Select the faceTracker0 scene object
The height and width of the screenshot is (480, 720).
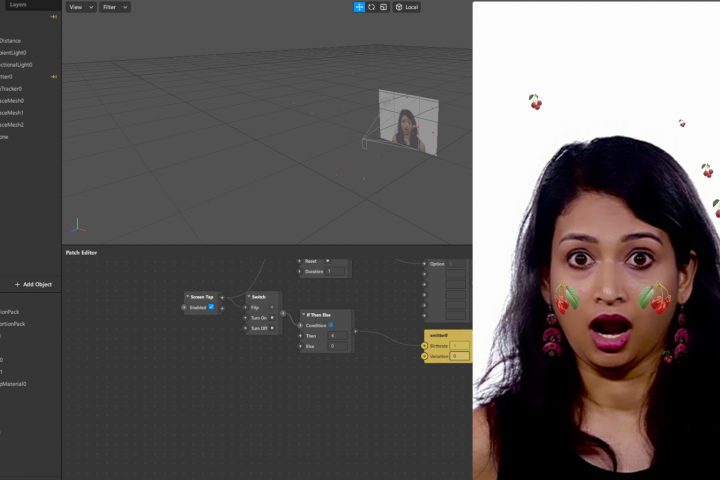click(x=11, y=89)
